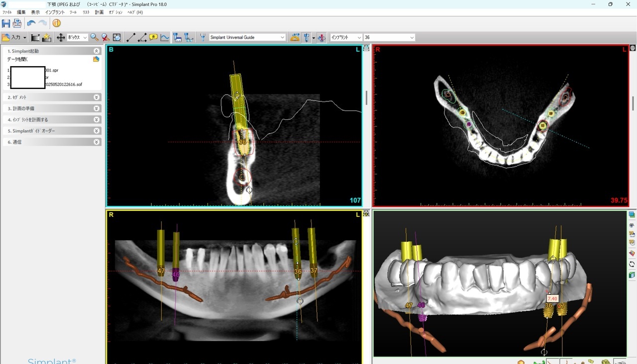Toggle the eye visibility icon in 3D toolbar
The image size is (637, 364).
click(x=632, y=225)
